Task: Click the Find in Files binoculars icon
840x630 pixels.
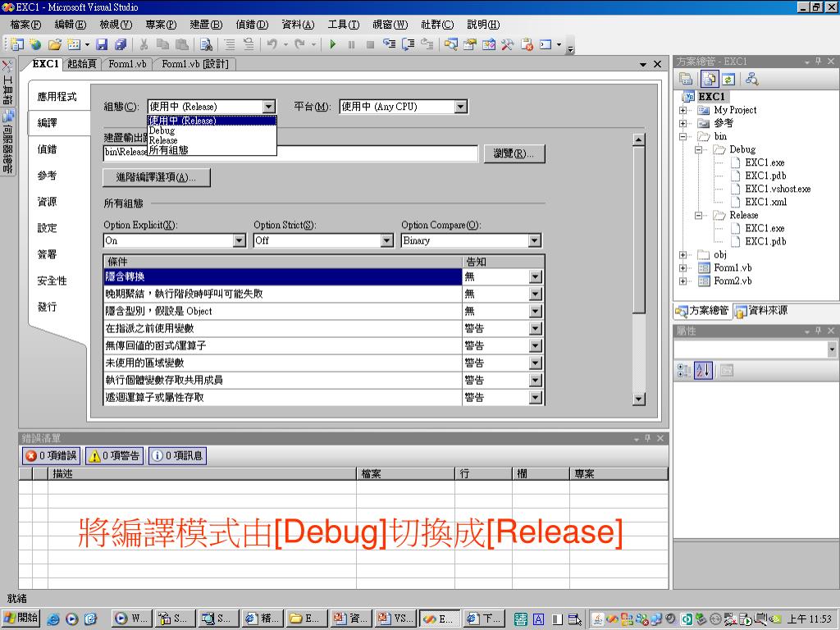Action: pyautogui.click(x=206, y=44)
